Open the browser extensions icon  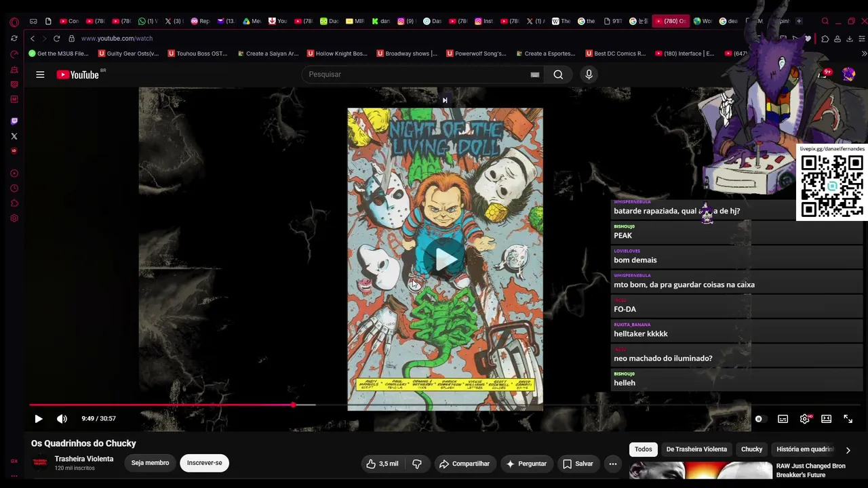[825, 39]
